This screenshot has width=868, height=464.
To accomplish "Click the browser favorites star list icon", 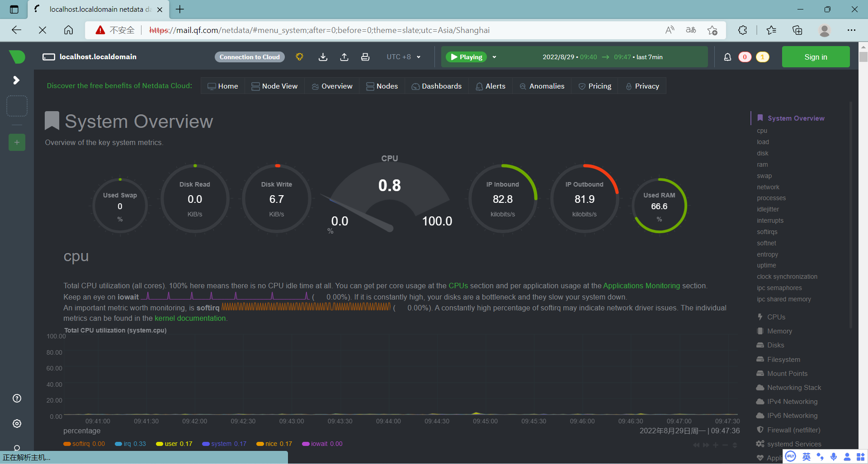I will pyautogui.click(x=771, y=30).
